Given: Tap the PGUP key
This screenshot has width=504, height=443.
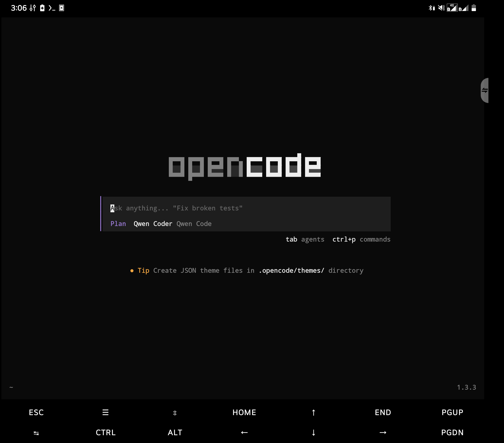Looking at the screenshot, I should [452, 412].
